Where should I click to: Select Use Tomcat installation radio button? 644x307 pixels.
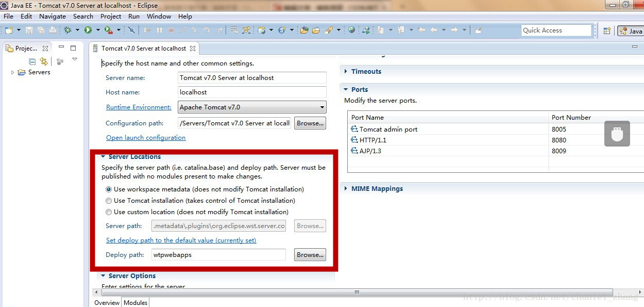tap(109, 201)
